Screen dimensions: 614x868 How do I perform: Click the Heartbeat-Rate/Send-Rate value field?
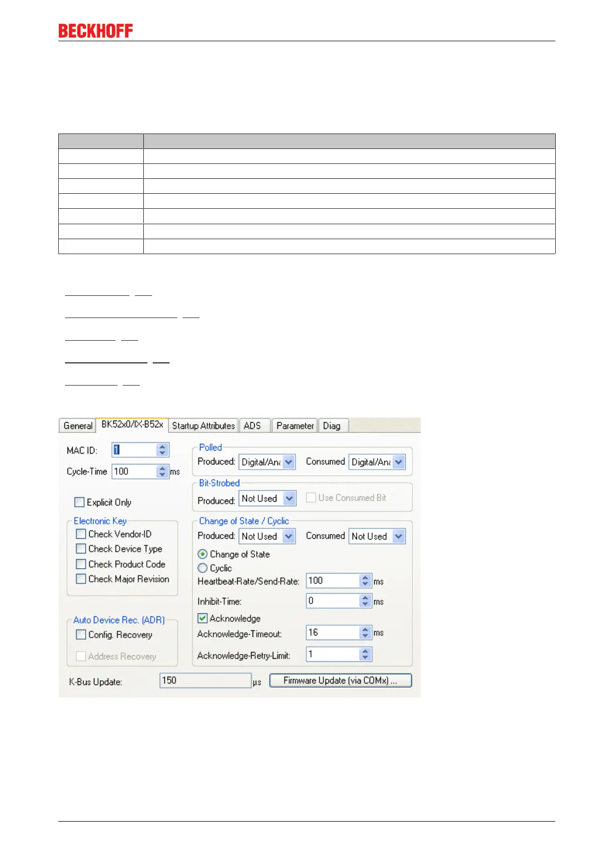(x=333, y=580)
